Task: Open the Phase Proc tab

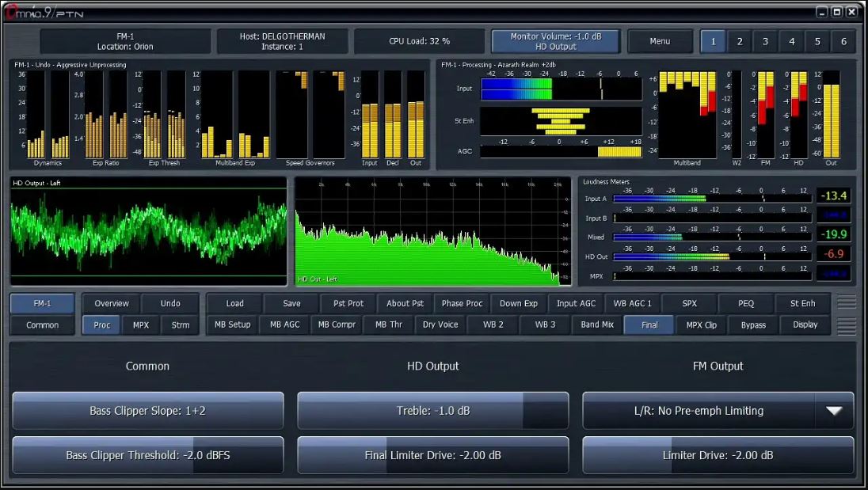Action: tap(462, 303)
